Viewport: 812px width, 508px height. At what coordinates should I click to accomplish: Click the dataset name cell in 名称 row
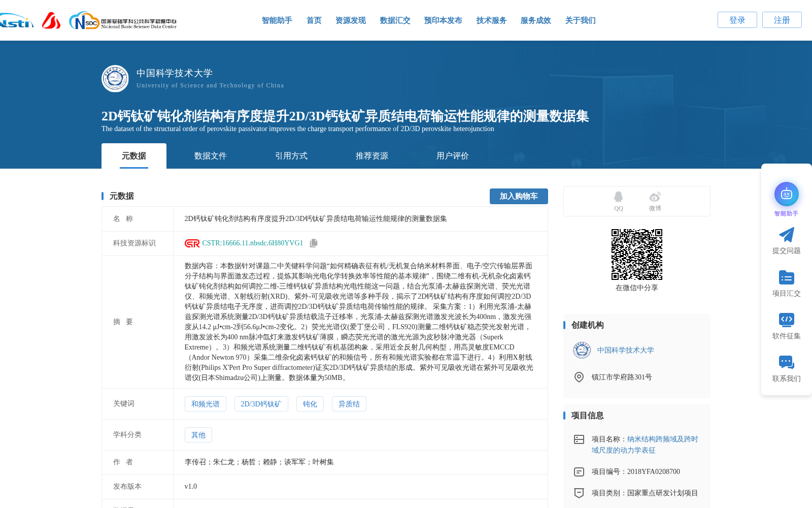[360, 219]
